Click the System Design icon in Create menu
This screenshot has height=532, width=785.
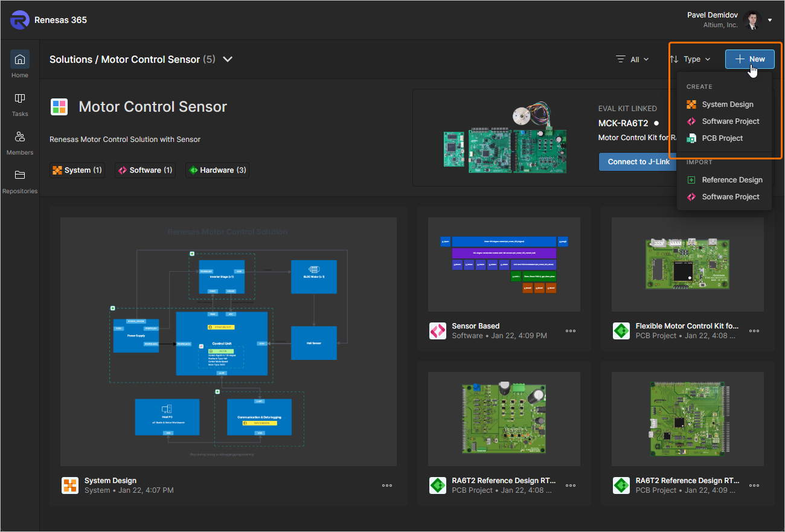(x=691, y=104)
